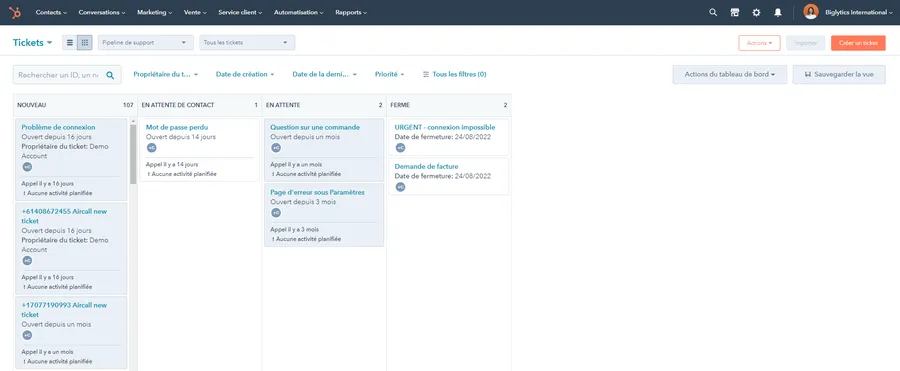Image resolution: width=900 pixels, height=371 pixels.
Task: Expand Biglytics International account dropdown
Action: (x=859, y=12)
